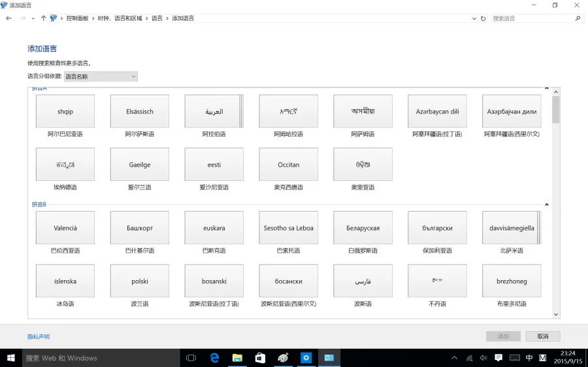The height and width of the screenshot is (367, 588).
Task: Open Microsoft Edge from taskbar
Action: (214, 358)
